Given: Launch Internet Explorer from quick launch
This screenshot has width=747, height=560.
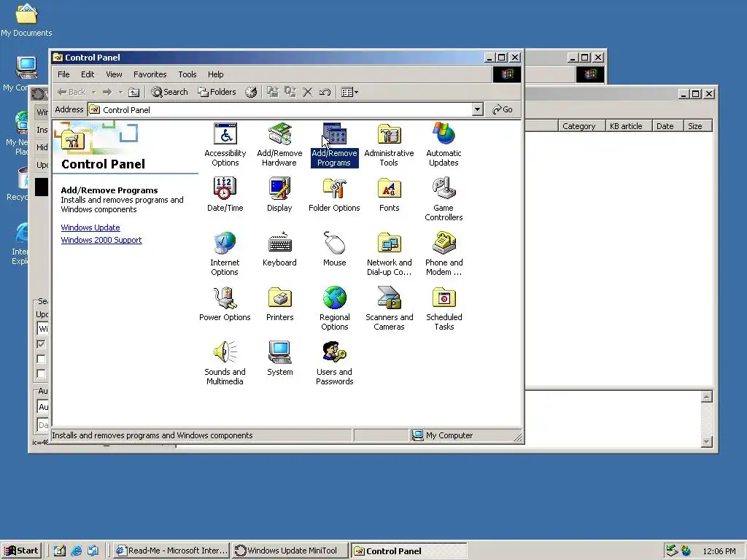Looking at the screenshot, I should coord(76,551).
